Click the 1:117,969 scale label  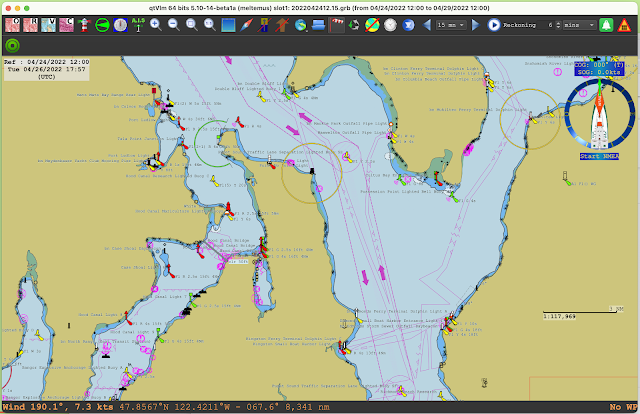pyautogui.click(x=559, y=316)
